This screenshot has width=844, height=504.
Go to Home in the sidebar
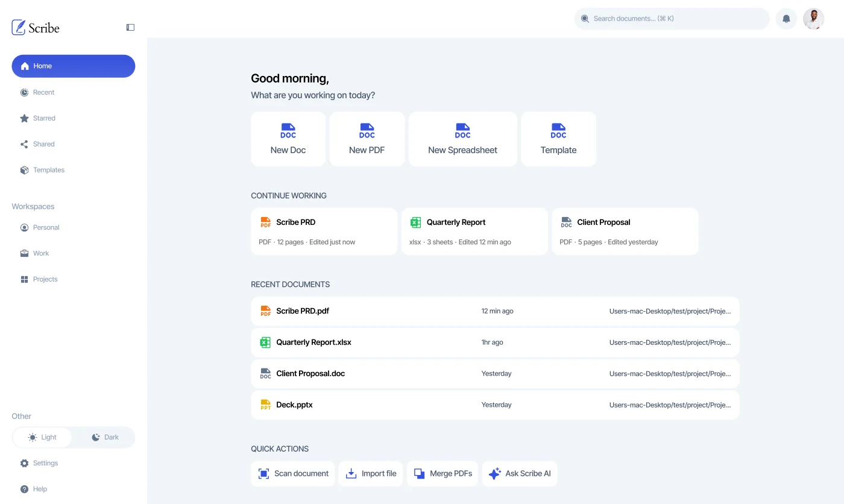(x=74, y=66)
